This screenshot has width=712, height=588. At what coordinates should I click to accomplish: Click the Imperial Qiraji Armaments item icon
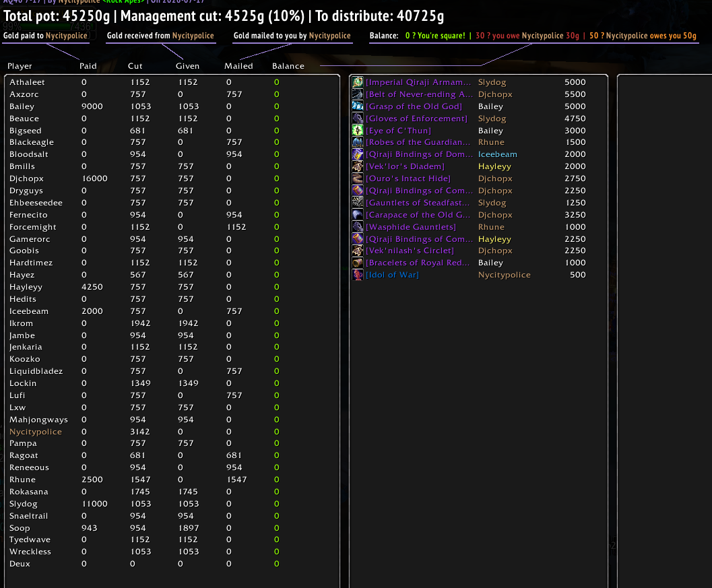click(358, 82)
